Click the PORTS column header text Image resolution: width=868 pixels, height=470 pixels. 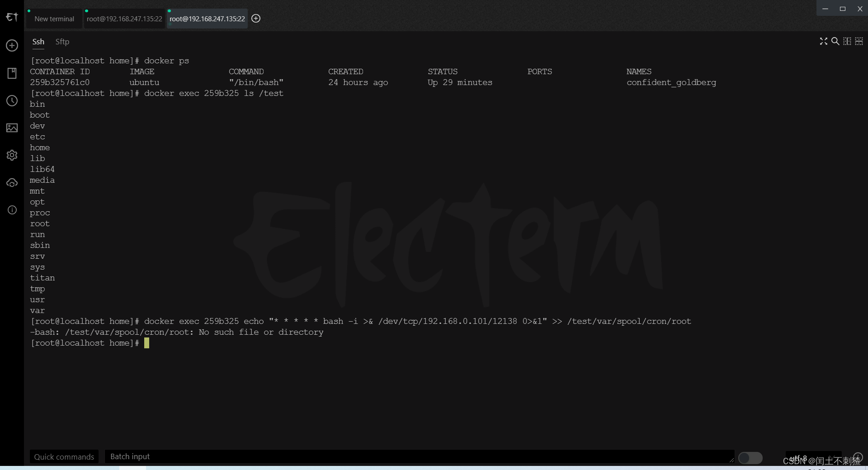click(540, 71)
